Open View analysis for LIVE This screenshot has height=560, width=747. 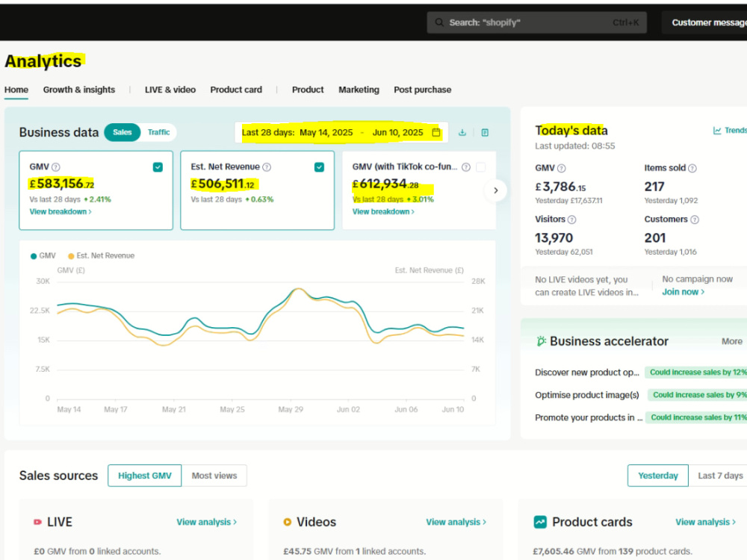click(x=207, y=522)
